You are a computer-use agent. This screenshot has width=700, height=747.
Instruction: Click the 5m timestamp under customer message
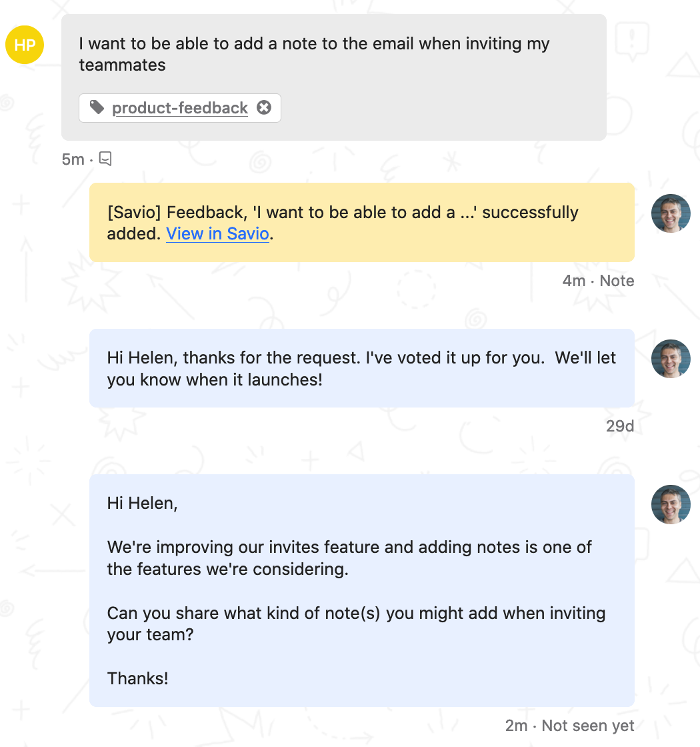pyautogui.click(x=73, y=159)
